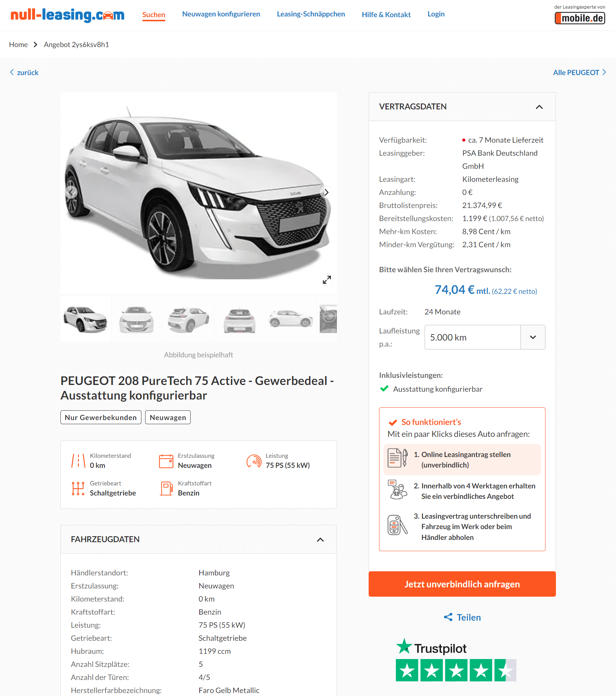This screenshot has height=696, width=616.
Task: Click the verbindliches Angebot advisor icon
Action: pyautogui.click(x=397, y=490)
